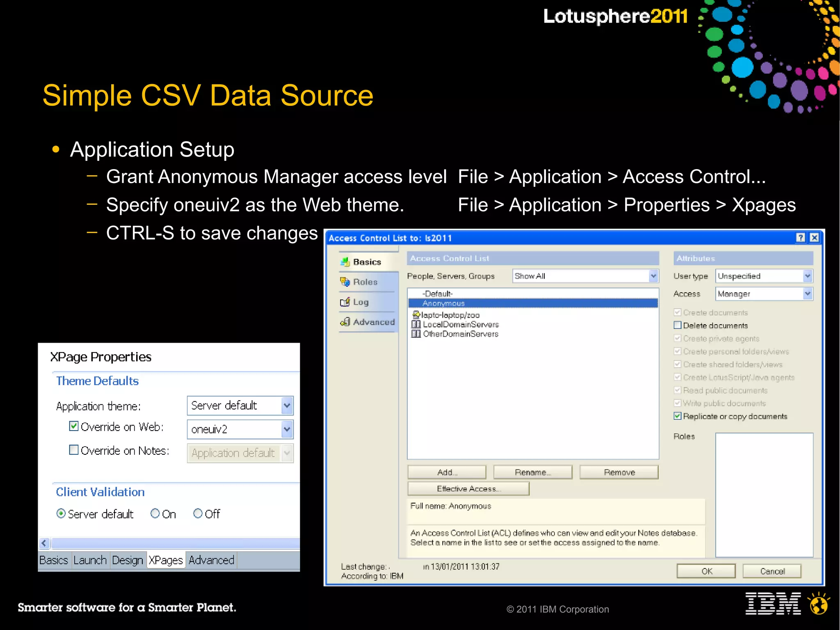Toggle Delete documents checkbox
Screen dimensions: 840x630
coord(678,325)
